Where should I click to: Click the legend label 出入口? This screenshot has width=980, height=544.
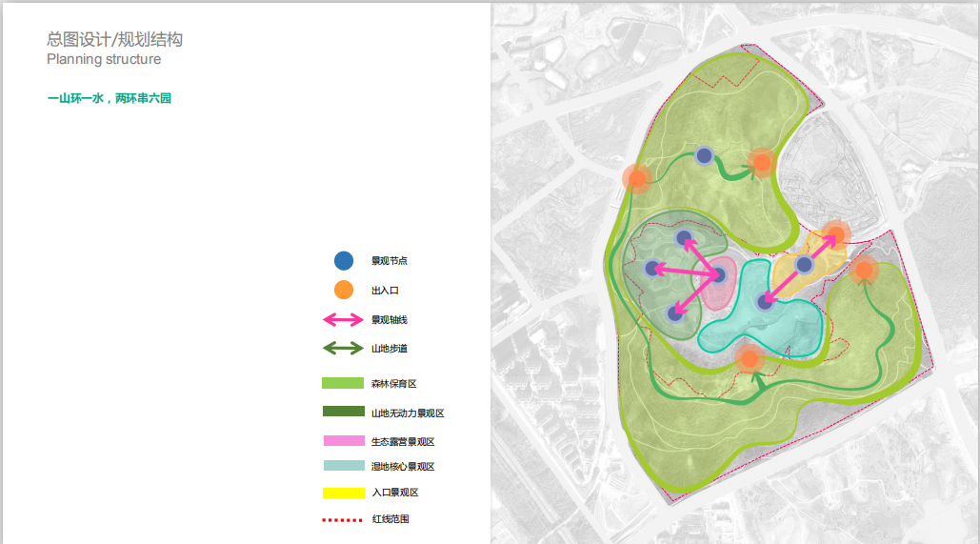point(385,291)
